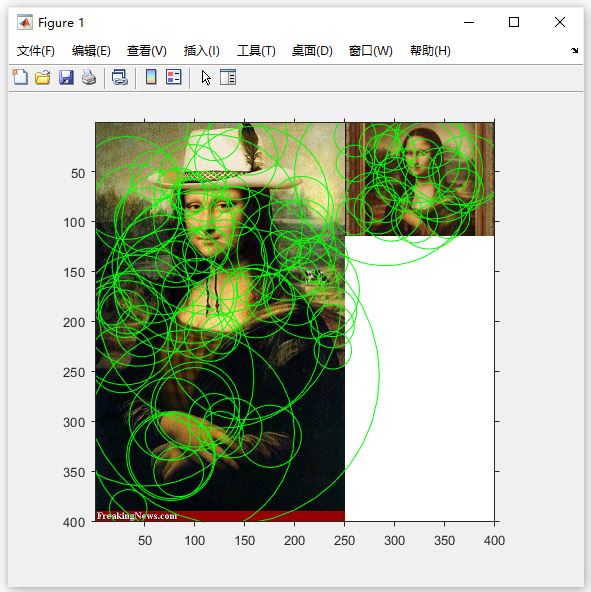Click the Figure 1 window title text
This screenshot has height=592, width=591.
pos(61,23)
